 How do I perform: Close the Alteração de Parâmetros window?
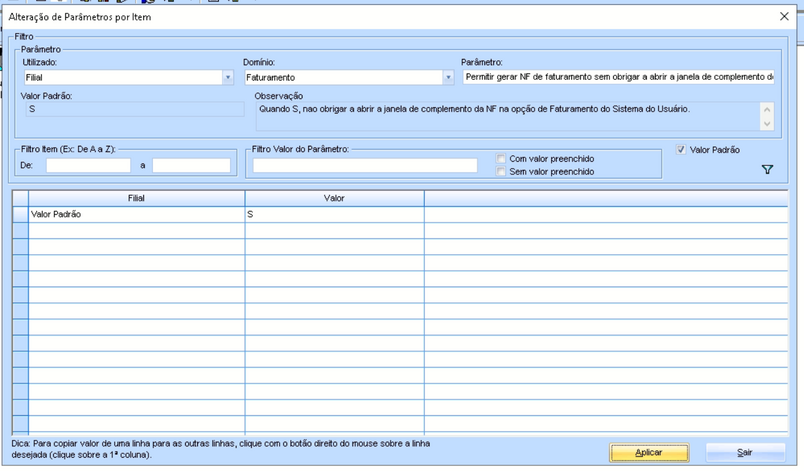[784, 17]
